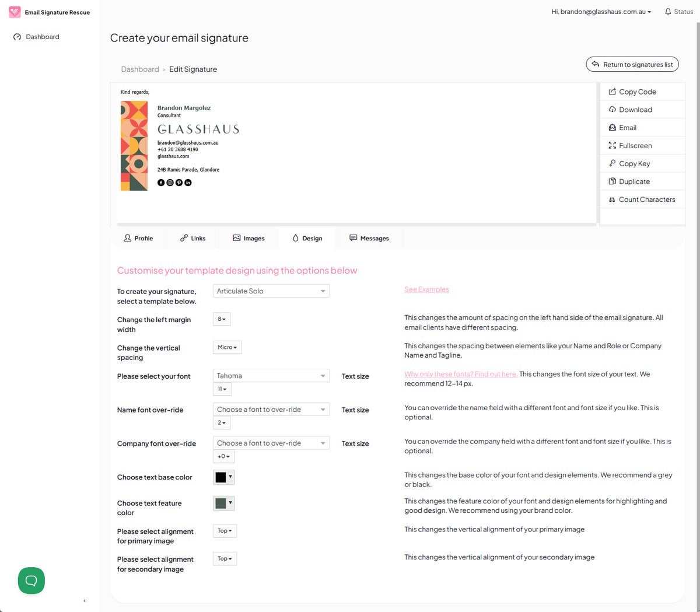The width and height of the screenshot is (700, 612).
Task: Open the left margin width dropdown
Action: point(222,319)
